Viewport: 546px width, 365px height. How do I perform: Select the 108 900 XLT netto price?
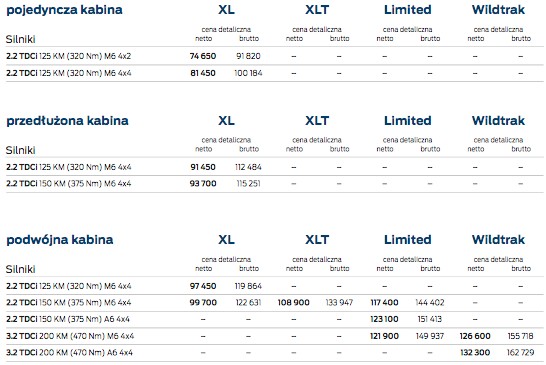[294, 303]
